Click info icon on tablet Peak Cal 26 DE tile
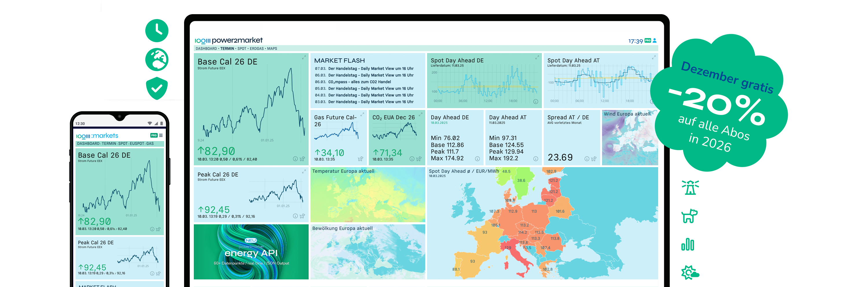The height and width of the screenshot is (287, 868). pyautogui.click(x=295, y=216)
